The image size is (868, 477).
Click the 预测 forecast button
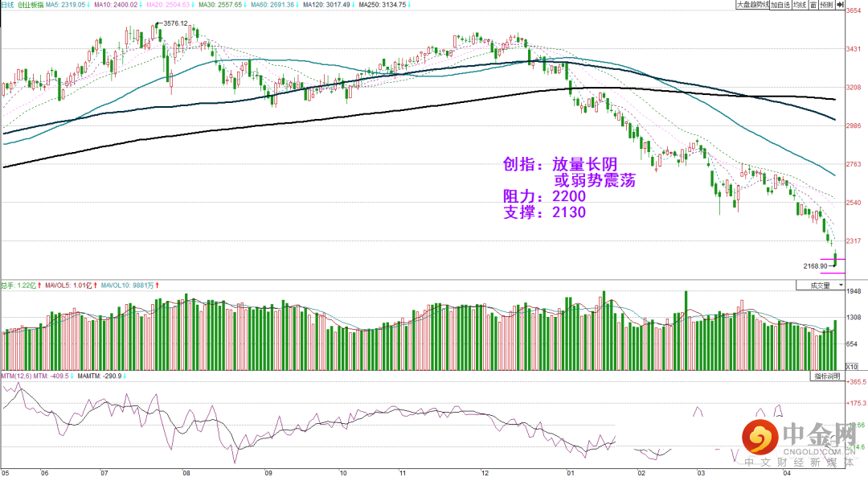tap(826, 5)
